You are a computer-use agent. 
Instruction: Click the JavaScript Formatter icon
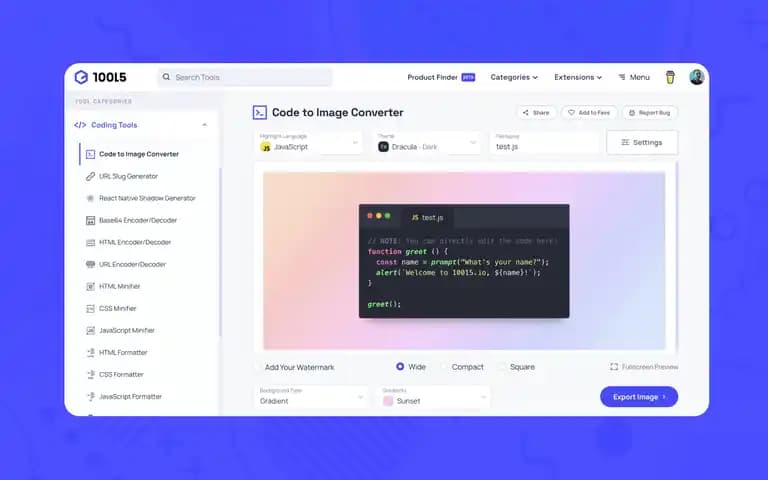click(91, 397)
